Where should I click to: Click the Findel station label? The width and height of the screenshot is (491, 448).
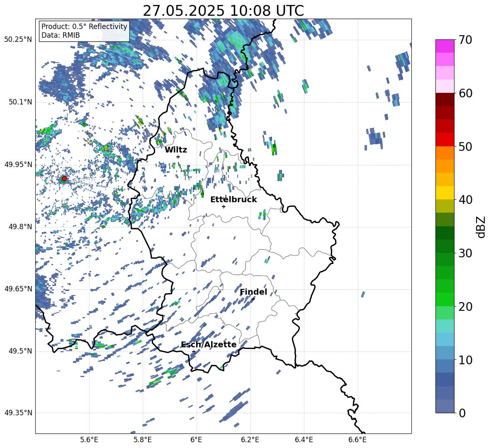pos(253,292)
